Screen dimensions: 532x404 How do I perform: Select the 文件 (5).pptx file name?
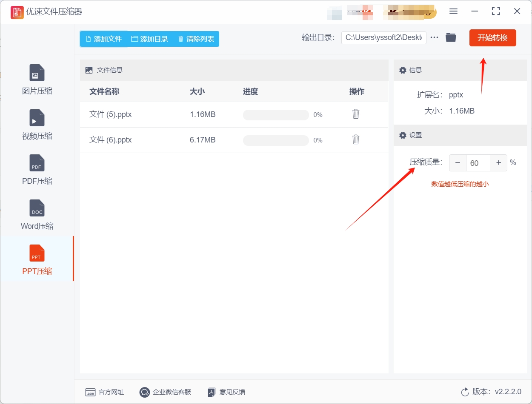point(111,114)
